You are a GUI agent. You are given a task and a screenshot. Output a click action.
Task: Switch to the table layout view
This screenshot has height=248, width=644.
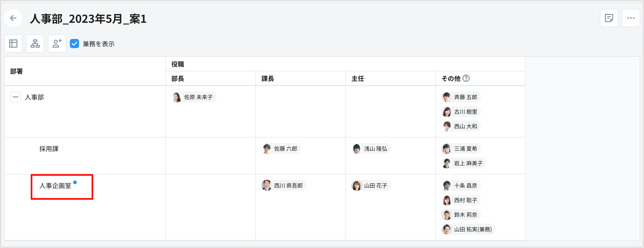13,43
